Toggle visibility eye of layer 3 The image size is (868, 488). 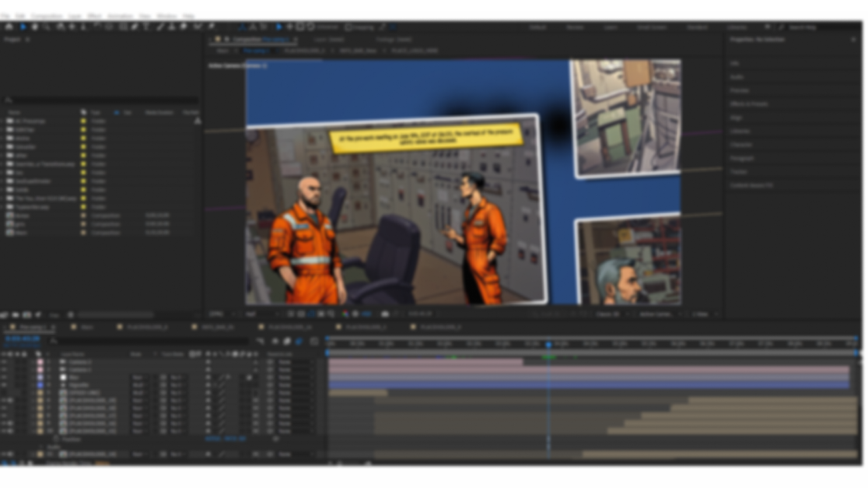click(4, 377)
